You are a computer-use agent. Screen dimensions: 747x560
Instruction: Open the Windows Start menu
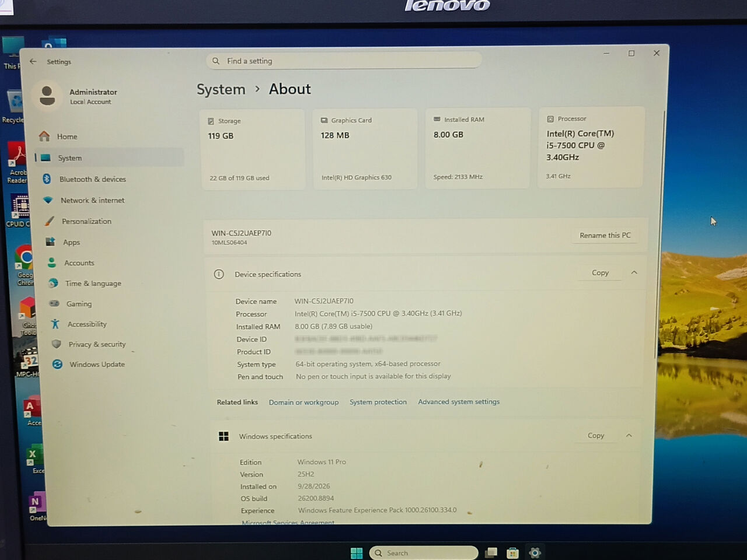pyautogui.click(x=357, y=553)
